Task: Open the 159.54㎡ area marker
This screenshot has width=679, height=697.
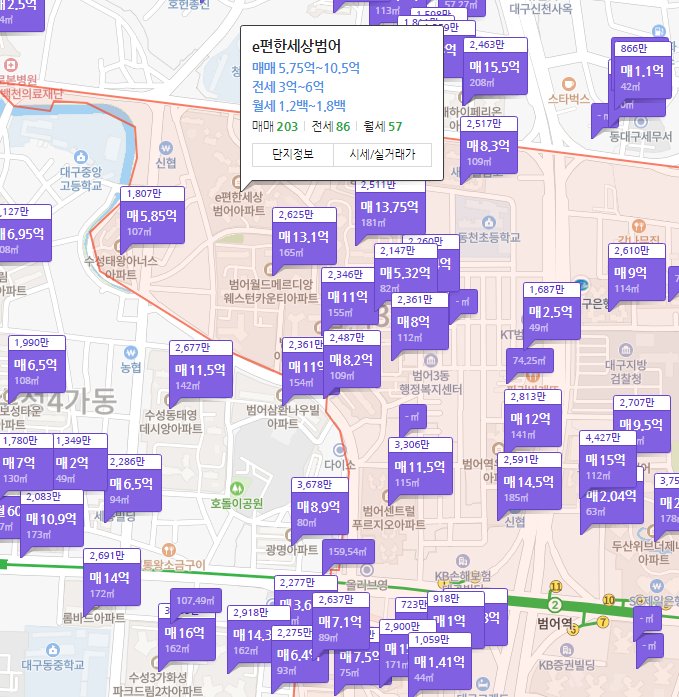Action: (348, 552)
